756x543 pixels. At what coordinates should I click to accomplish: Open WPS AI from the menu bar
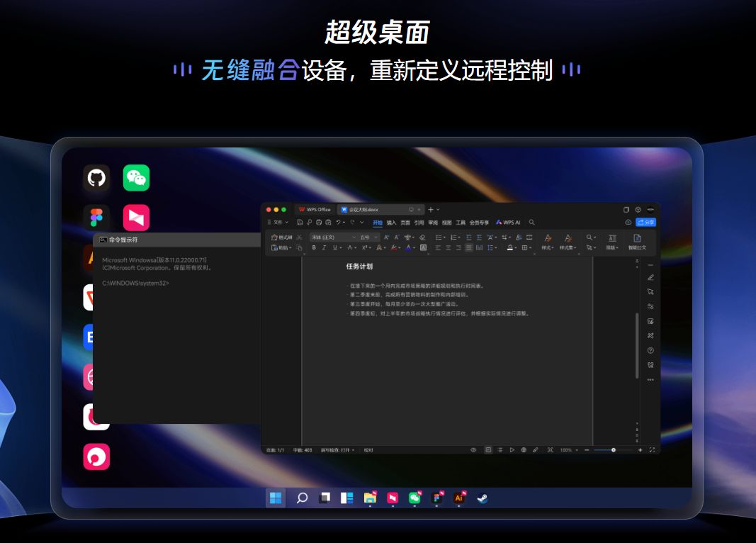coord(508,223)
